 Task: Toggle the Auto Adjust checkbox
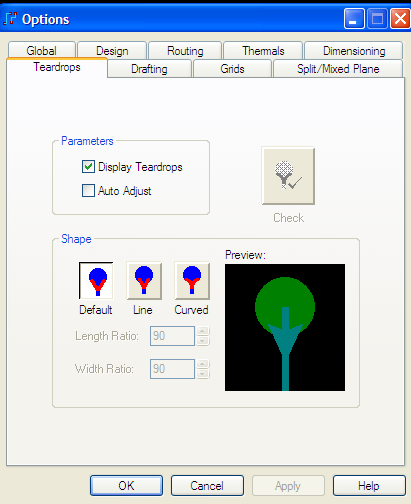coord(88,191)
